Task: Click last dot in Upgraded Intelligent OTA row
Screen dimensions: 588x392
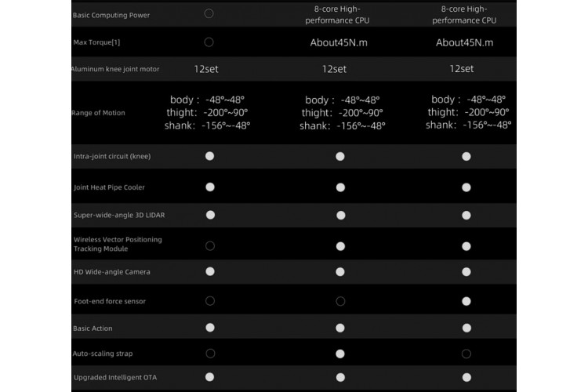Action: tap(466, 377)
